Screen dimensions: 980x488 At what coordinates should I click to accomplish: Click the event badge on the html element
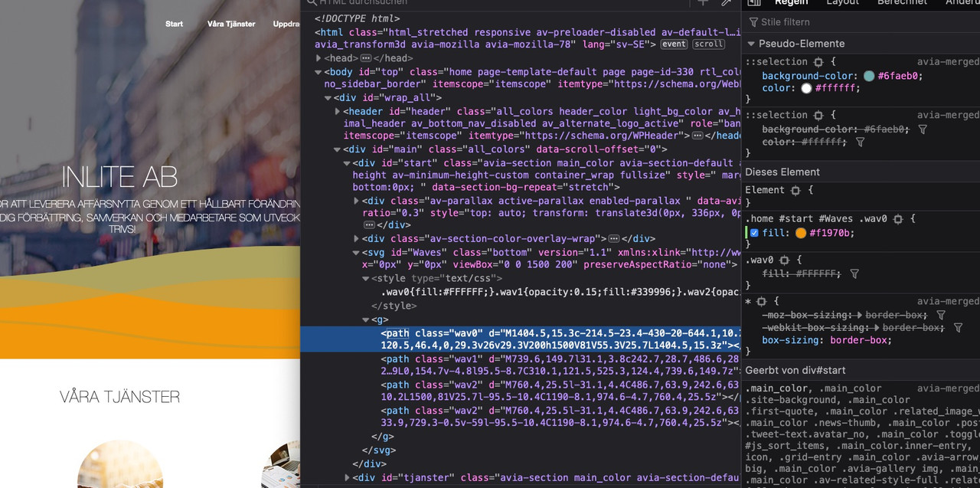674,44
